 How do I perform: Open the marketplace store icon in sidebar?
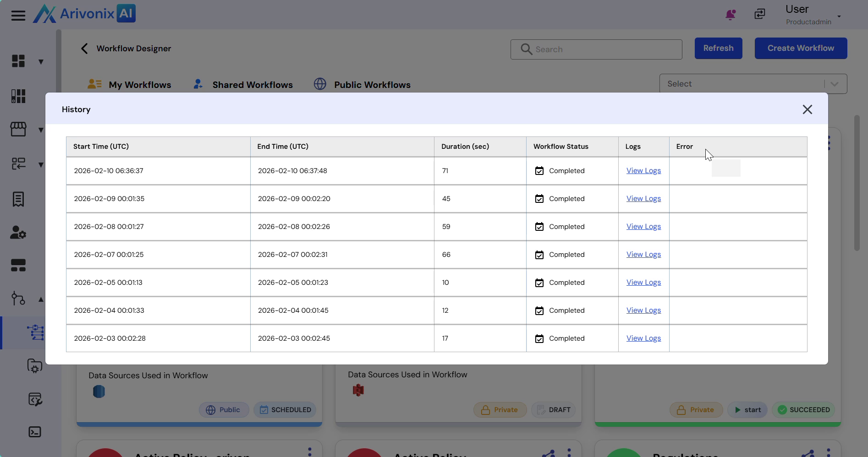point(18,130)
